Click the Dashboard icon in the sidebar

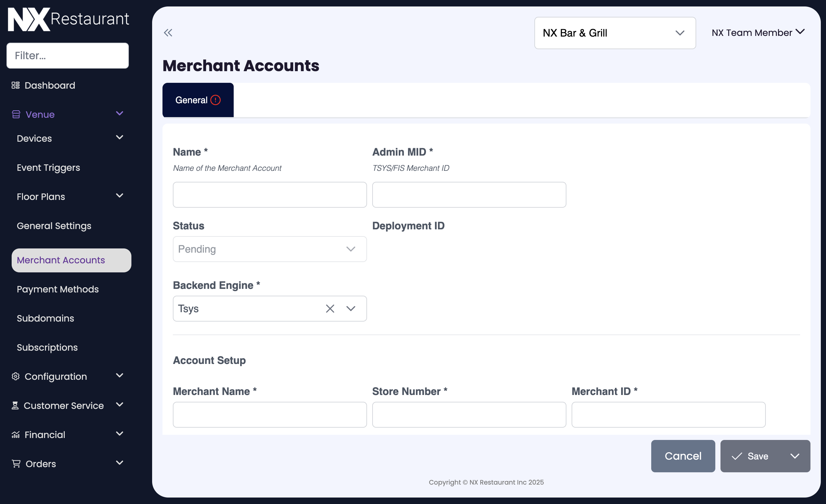(x=15, y=85)
